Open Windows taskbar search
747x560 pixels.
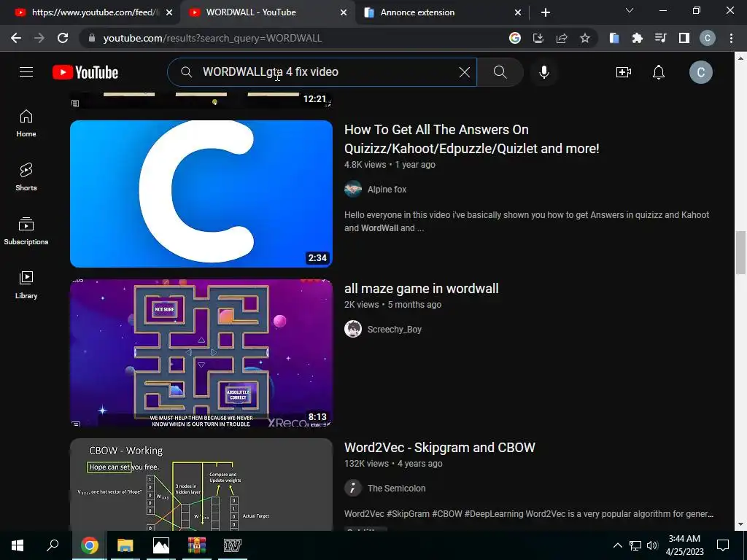tap(53, 545)
